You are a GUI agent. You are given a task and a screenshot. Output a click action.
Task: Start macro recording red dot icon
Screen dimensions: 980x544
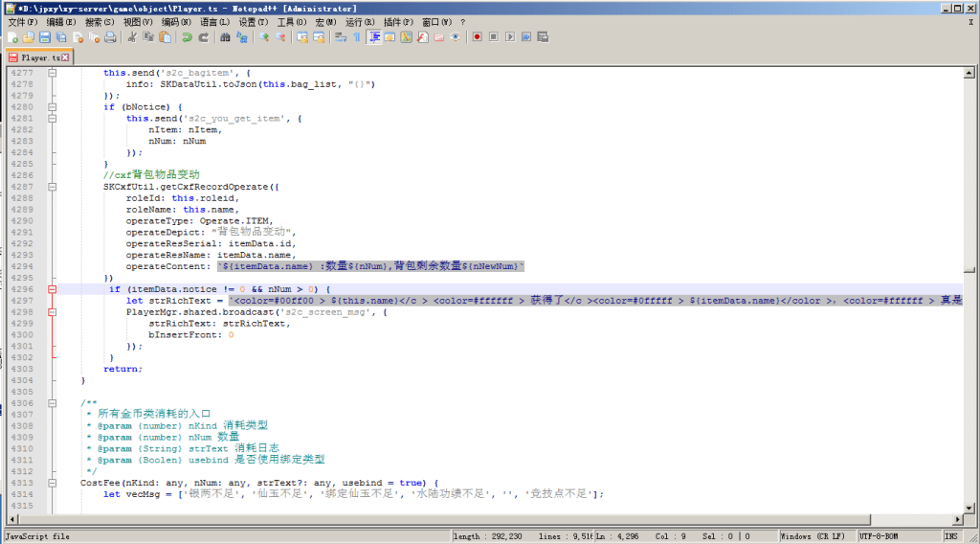point(477,37)
